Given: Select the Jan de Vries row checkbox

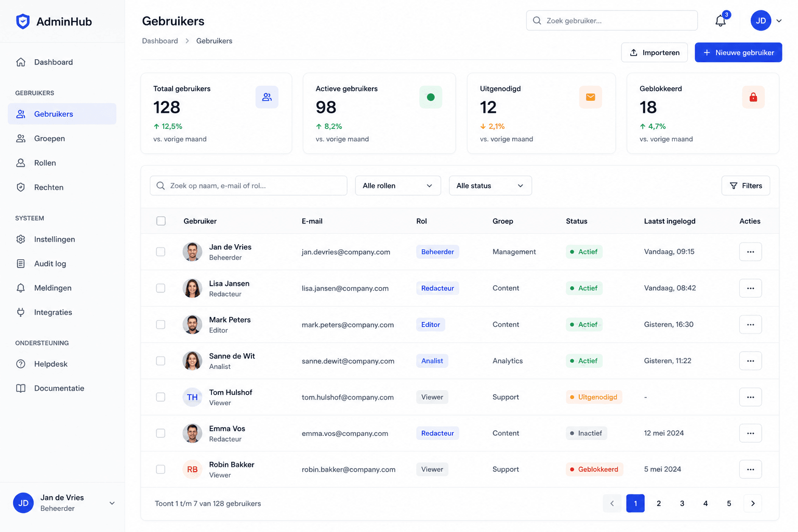Looking at the screenshot, I should [x=161, y=252].
